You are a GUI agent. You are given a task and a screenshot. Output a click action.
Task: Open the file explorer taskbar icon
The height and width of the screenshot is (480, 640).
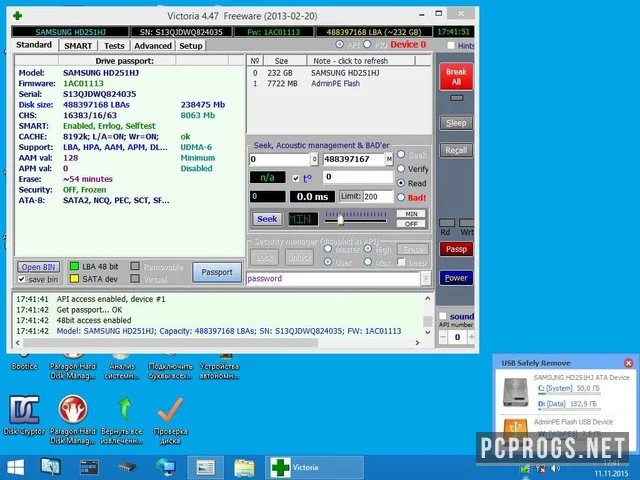click(244, 468)
